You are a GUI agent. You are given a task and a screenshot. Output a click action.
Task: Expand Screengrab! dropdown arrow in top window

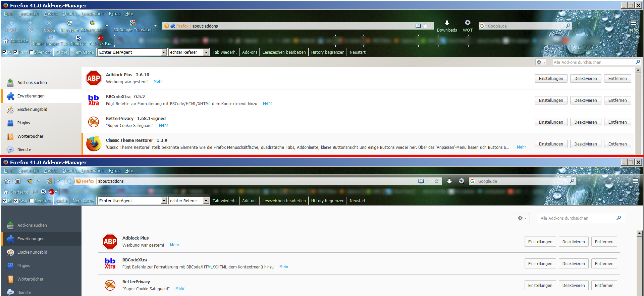click(x=107, y=26)
